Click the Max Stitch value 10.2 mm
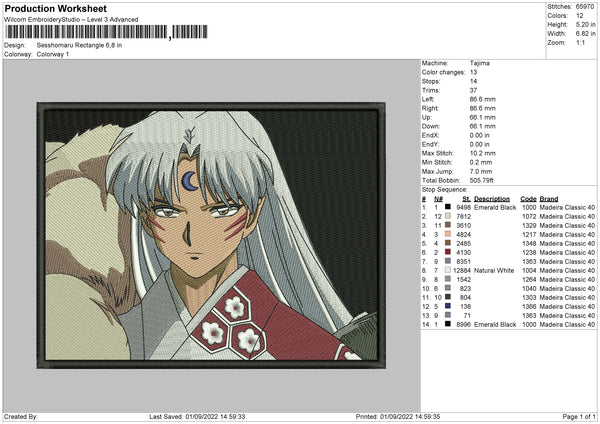The height and width of the screenshot is (424, 600). pos(483,153)
